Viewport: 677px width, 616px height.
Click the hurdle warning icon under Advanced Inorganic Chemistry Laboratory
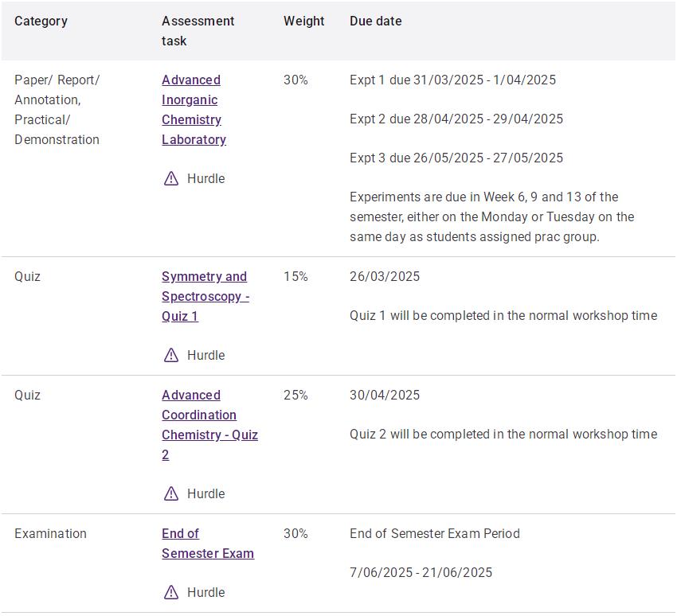click(171, 179)
